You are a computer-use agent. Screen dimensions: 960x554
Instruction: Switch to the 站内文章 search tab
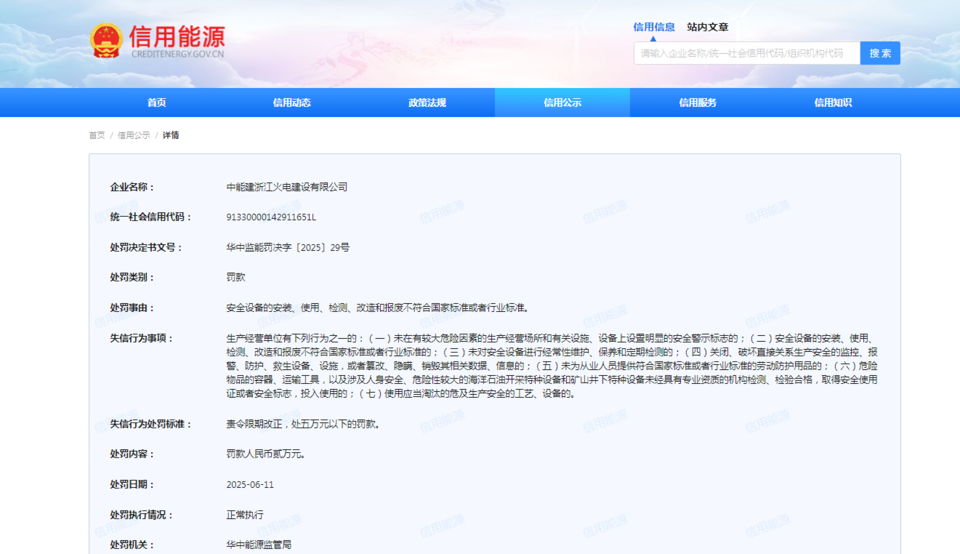coord(707,27)
